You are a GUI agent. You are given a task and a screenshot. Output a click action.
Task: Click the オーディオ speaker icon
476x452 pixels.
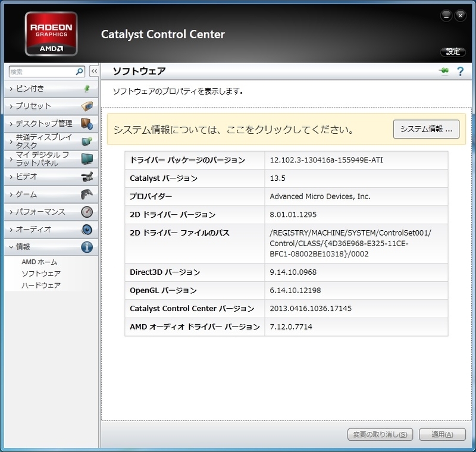(87, 230)
